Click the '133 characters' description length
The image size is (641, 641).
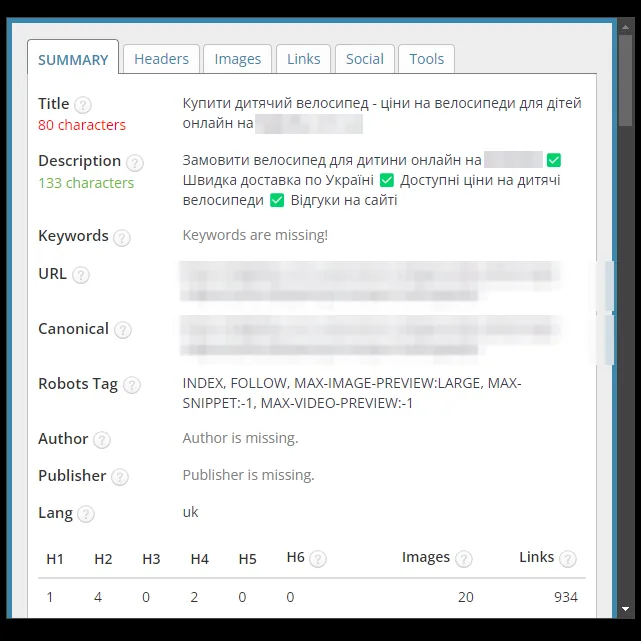(x=86, y=183)
